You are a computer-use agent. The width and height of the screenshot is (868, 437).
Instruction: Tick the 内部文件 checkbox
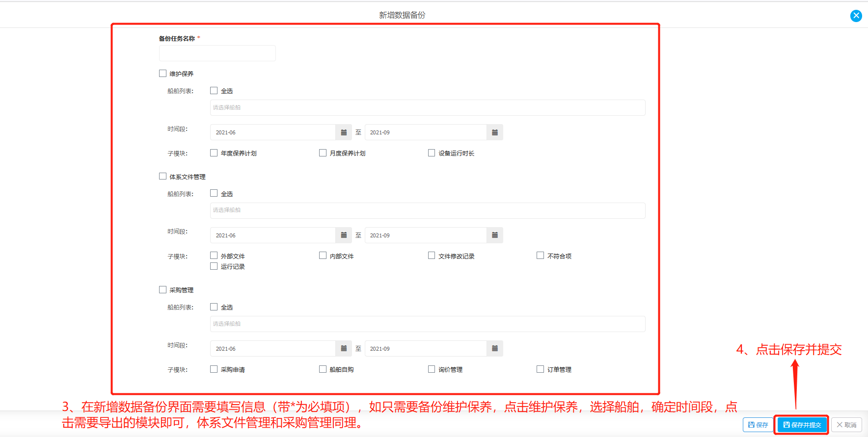[323, 256]
